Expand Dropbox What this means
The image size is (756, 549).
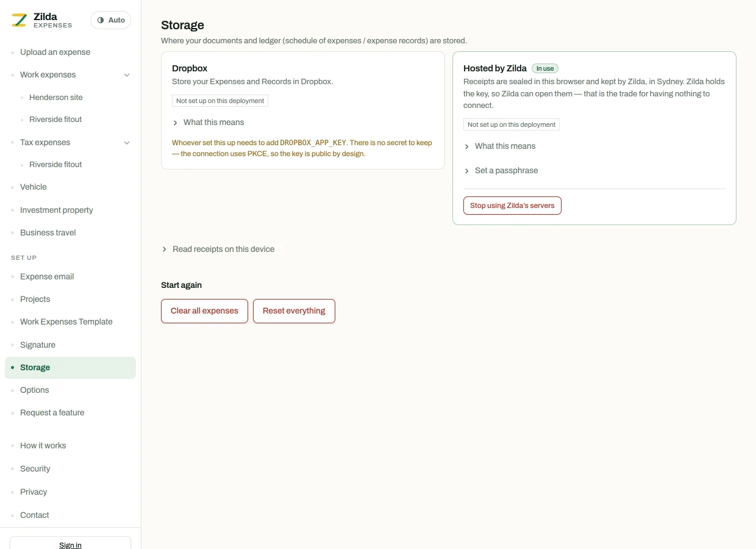[208, 123]
